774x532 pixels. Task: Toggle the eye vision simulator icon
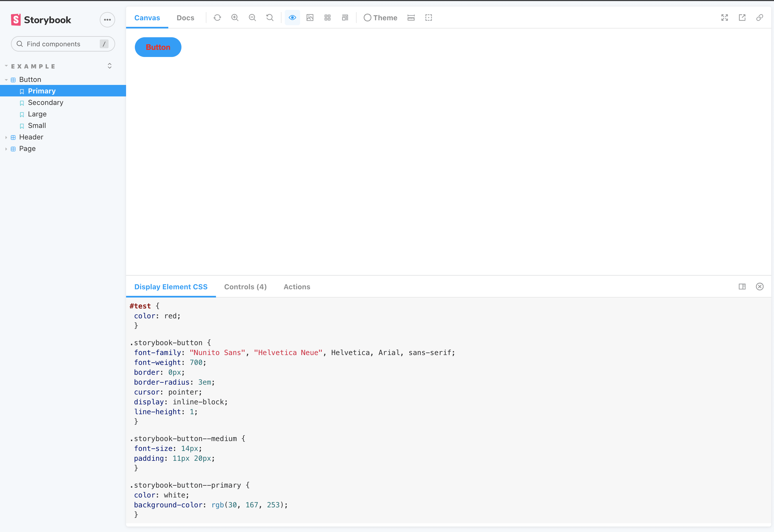(x=292, y=18)
